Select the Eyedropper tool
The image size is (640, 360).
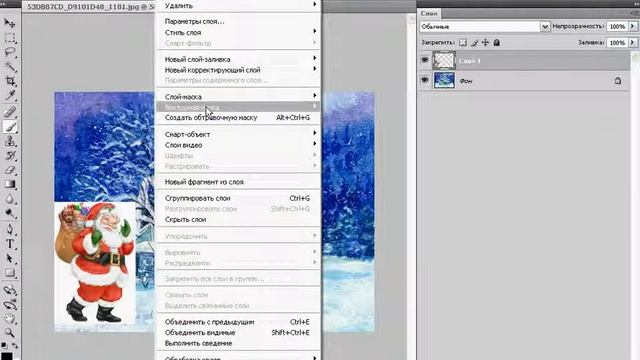coord(9,96)
